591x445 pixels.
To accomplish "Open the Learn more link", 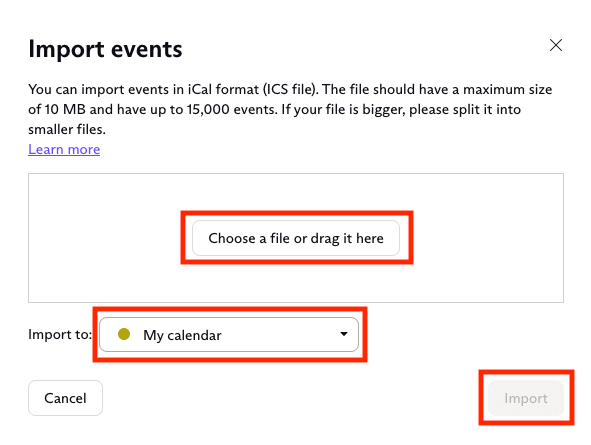I will (x=64, y=149).
